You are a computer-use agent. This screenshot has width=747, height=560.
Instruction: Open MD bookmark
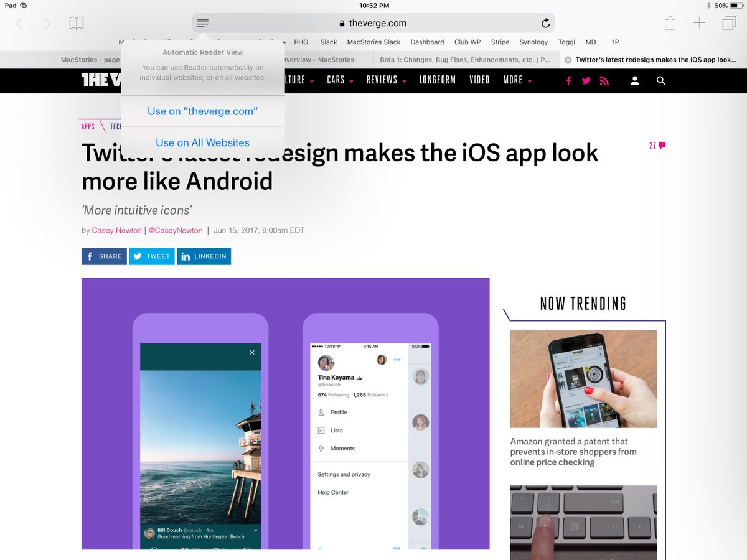(x=591, y=42)
